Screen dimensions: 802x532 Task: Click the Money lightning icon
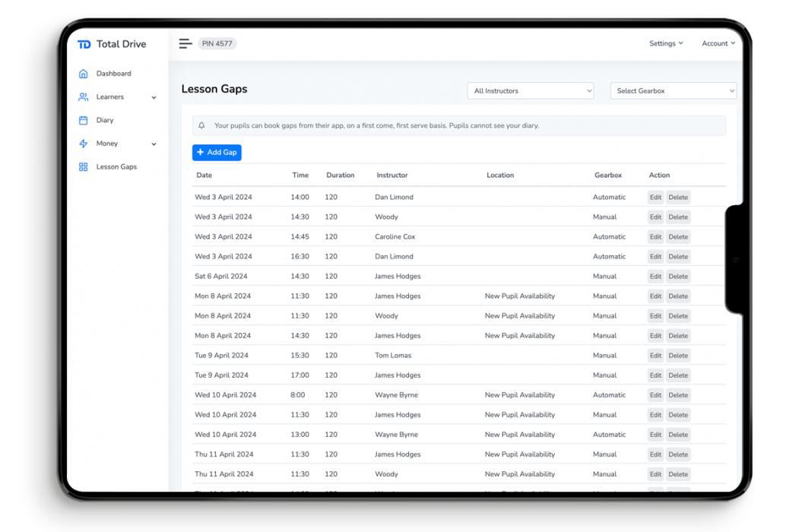(x=83, y=143)
